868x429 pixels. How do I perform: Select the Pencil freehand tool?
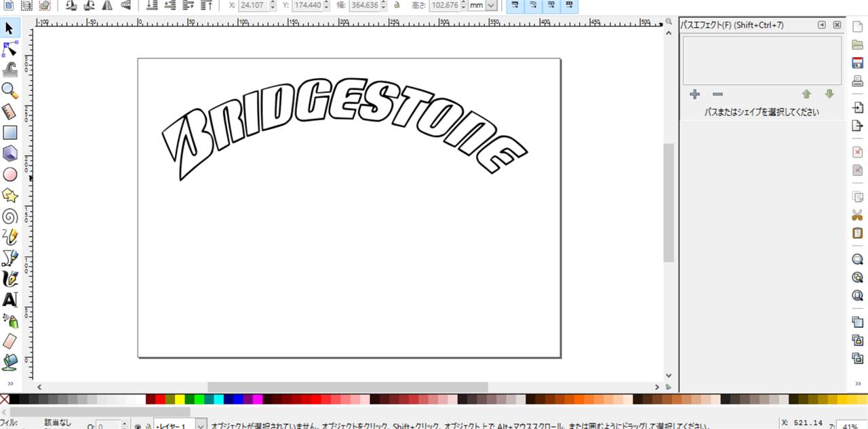point(9,237)
